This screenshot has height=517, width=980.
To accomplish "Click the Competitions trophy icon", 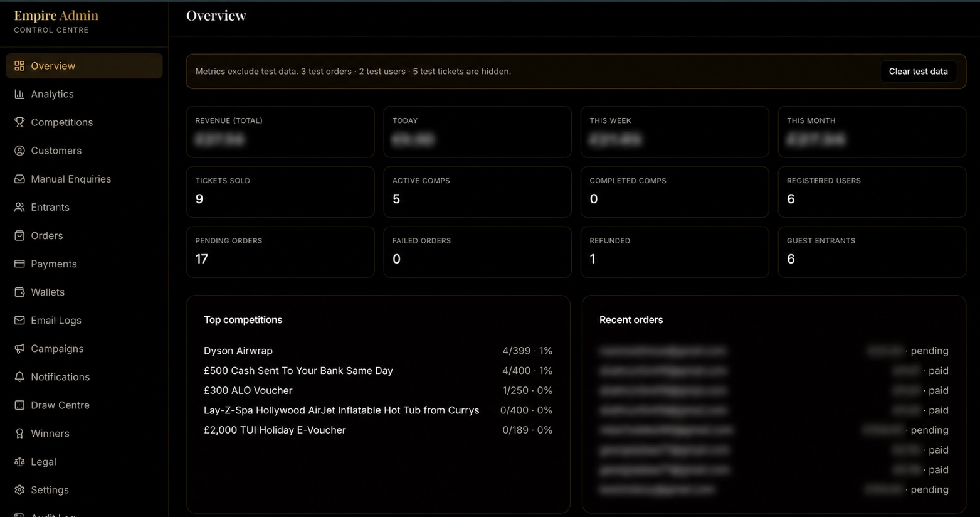I will [x=19, y=122].
